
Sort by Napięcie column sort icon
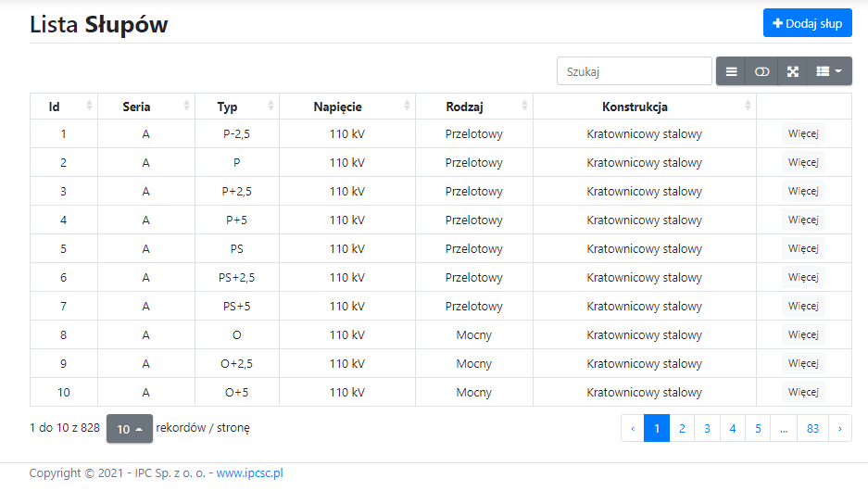click(409, 107)
